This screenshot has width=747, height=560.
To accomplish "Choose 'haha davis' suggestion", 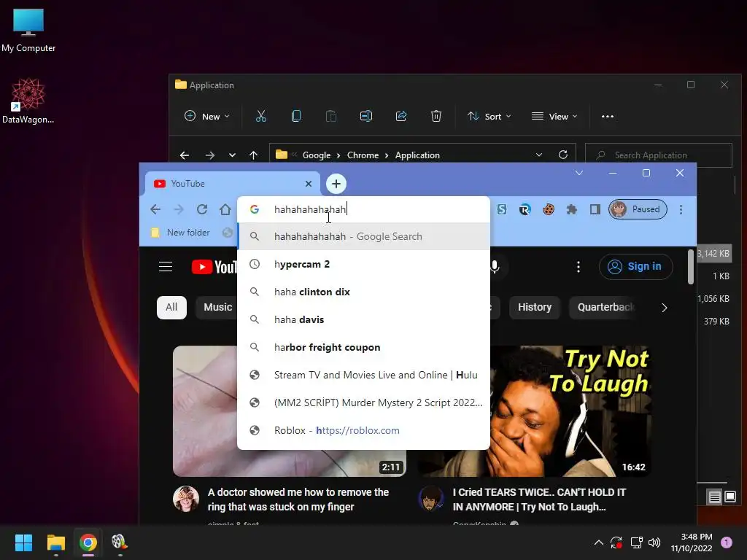I will click(x=363, y=319).
